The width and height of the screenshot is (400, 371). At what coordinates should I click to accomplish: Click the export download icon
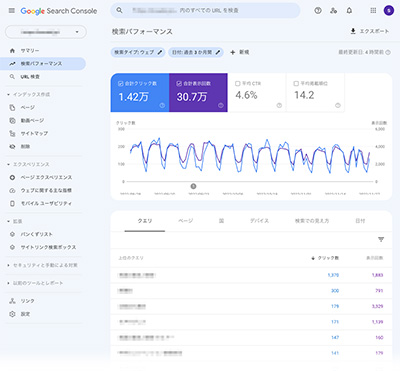coord(353,31)
